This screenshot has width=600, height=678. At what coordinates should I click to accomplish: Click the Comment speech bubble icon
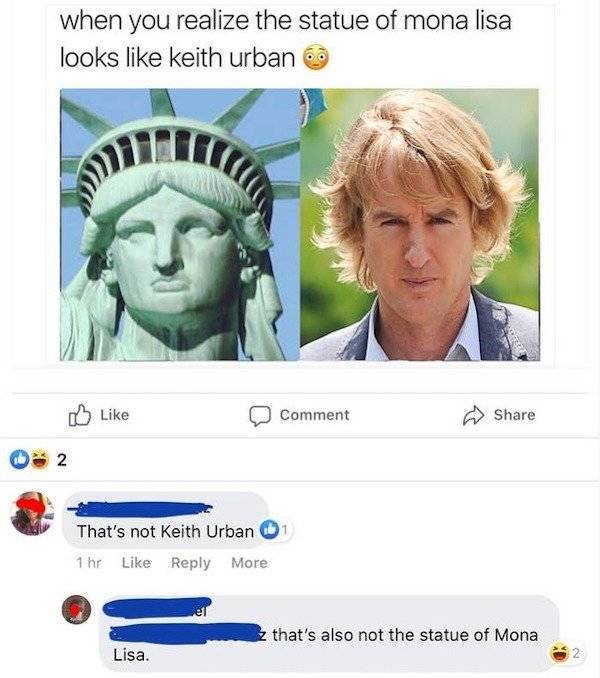click(x=260, y=416)
